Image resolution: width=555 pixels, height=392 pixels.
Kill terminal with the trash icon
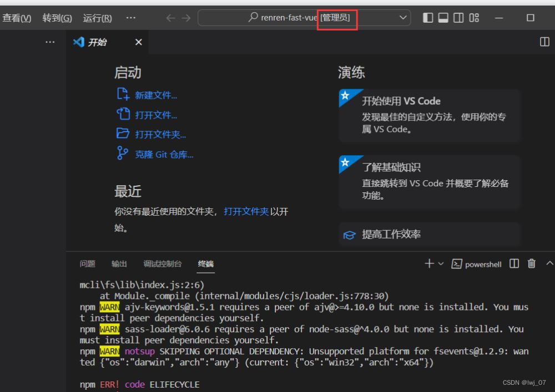pyautogui.click(x=531, y=263)
